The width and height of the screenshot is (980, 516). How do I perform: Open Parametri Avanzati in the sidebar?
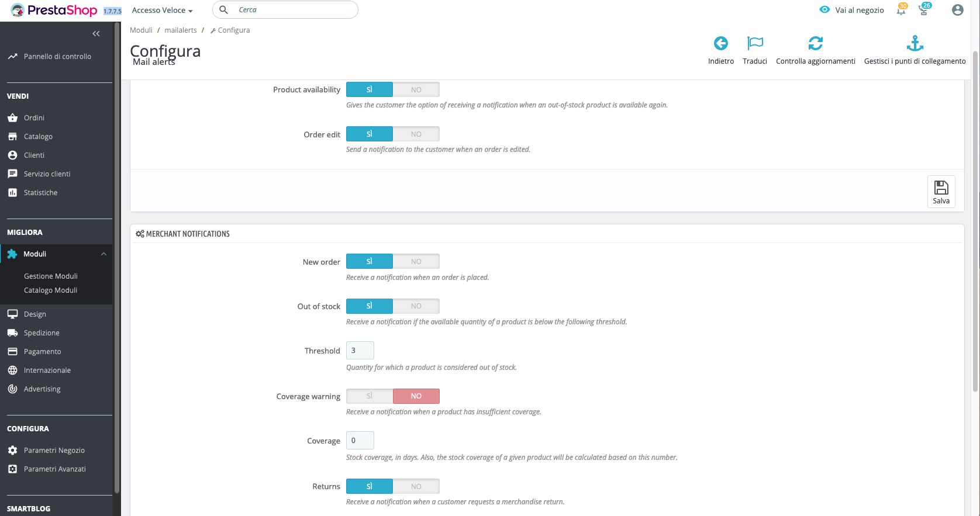click(56, 469)
